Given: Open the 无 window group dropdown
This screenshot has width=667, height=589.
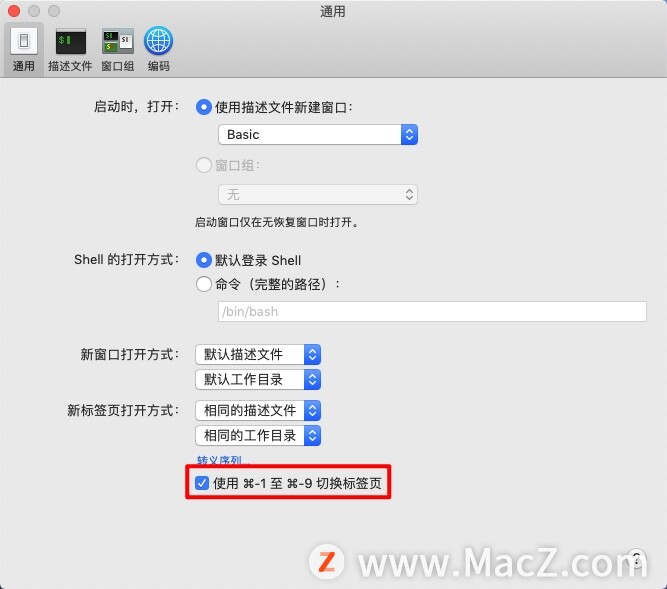Looking at the screenshot, I should (x=318, y=195).
